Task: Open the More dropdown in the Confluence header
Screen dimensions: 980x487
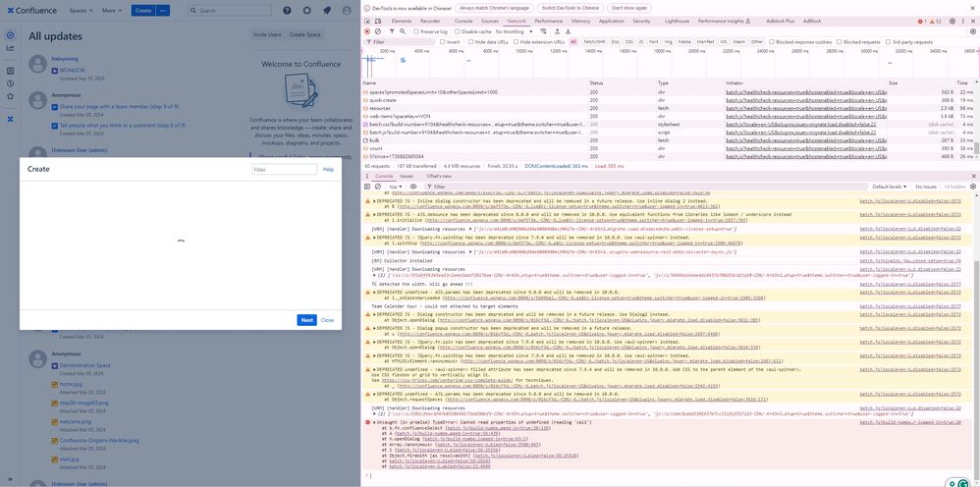Action: (x=113, y=11)
